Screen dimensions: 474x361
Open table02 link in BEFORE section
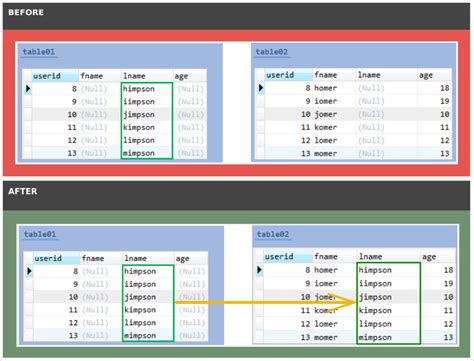click(x=272, y=52)
